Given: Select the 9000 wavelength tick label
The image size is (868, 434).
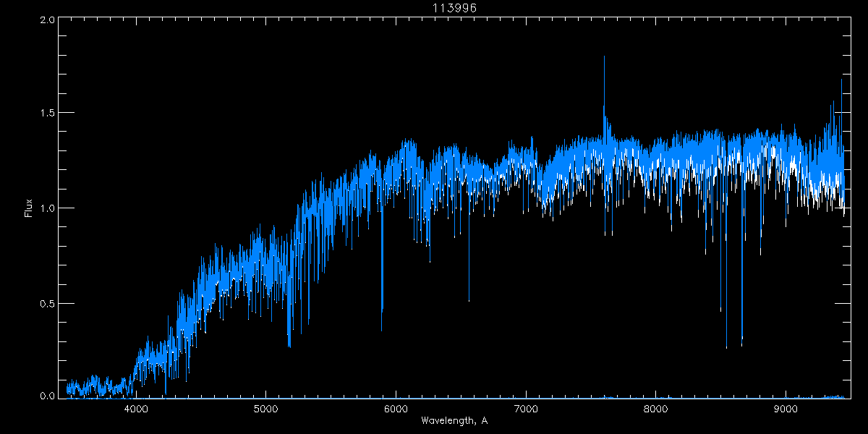Looking at the screenshot, I should (786, 409).
